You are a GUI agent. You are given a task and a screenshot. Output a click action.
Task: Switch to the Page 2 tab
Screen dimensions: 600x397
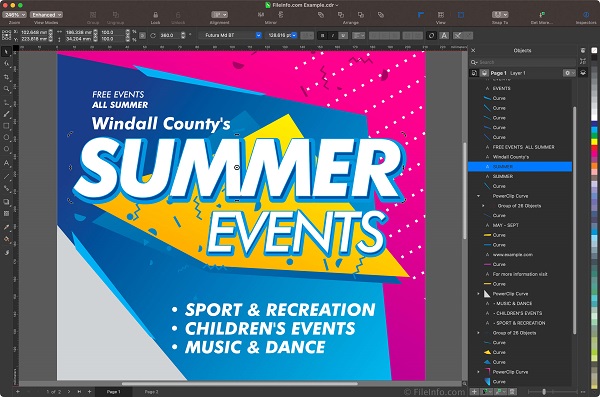[151, 392]
